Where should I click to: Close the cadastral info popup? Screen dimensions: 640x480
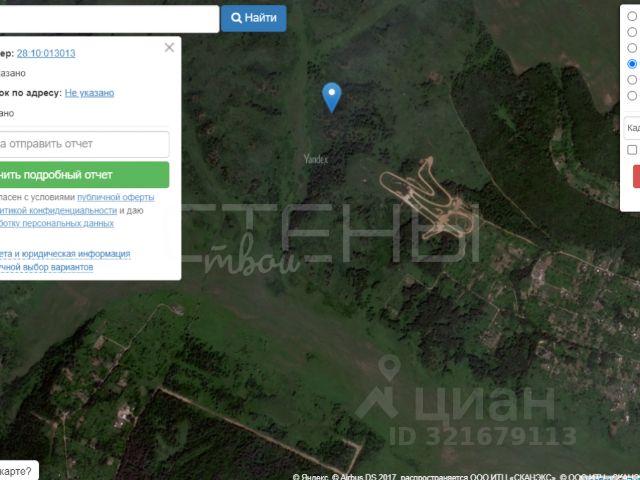(169, 47)
